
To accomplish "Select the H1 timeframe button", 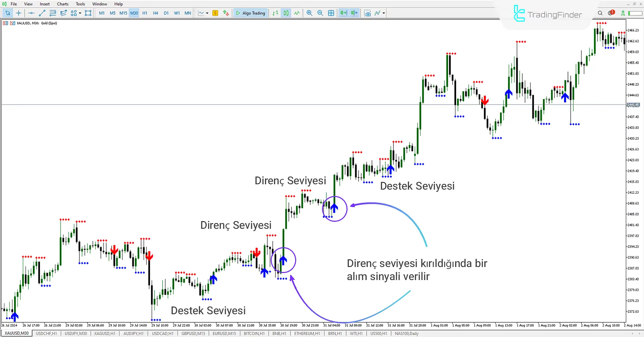I will click(x=145, y=13).
